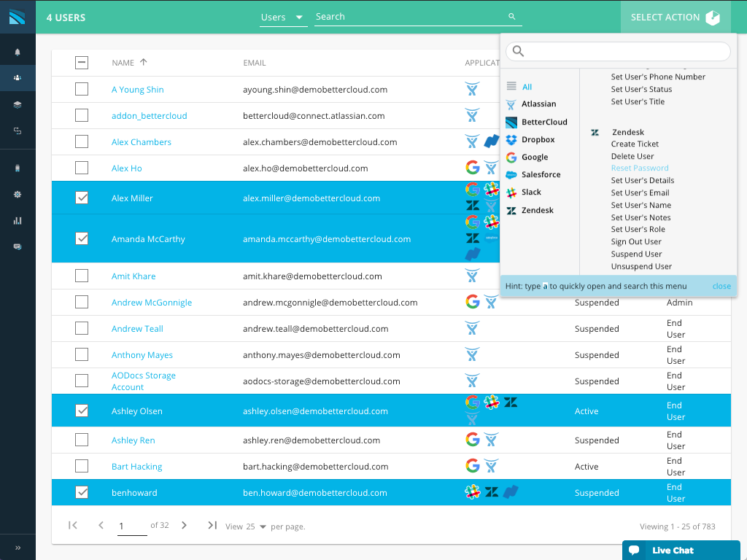Go to next page of users
Image resolution: width=747 pixels, height=560 pixels.
pos(184,525)
